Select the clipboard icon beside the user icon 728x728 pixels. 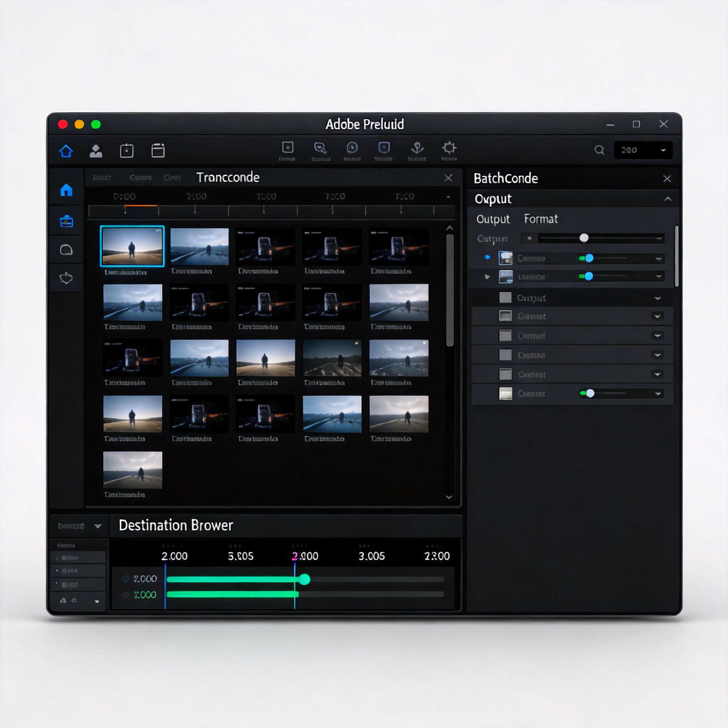pos(127,151)
